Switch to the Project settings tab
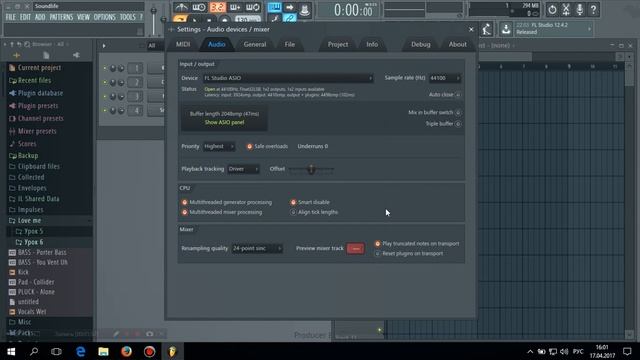This screenshot has height=360, width=640. click(x=338, y=44)
